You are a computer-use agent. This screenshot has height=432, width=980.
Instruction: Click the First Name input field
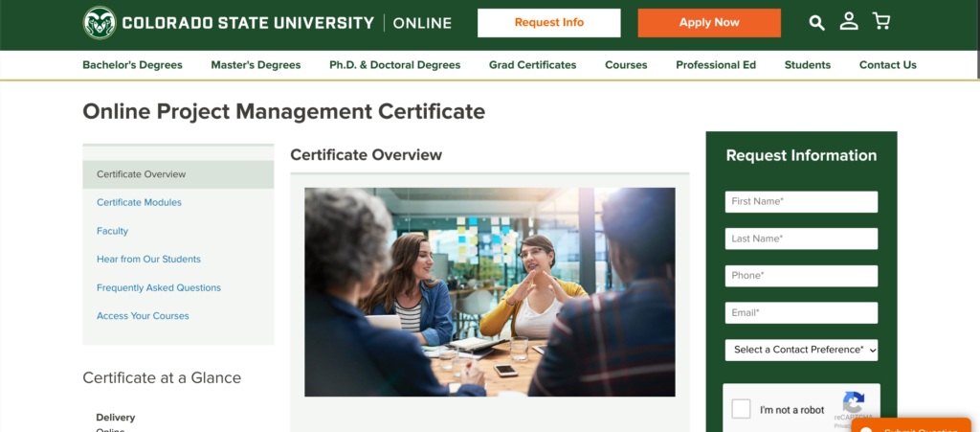tap(801, 202)
